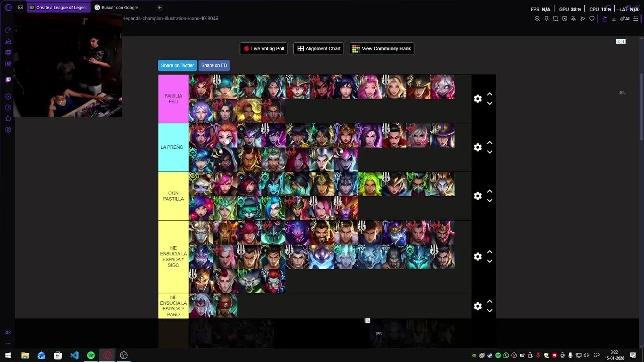Click the Share on FB button
This screenshot has width=644, height=362.
point(214,65)
